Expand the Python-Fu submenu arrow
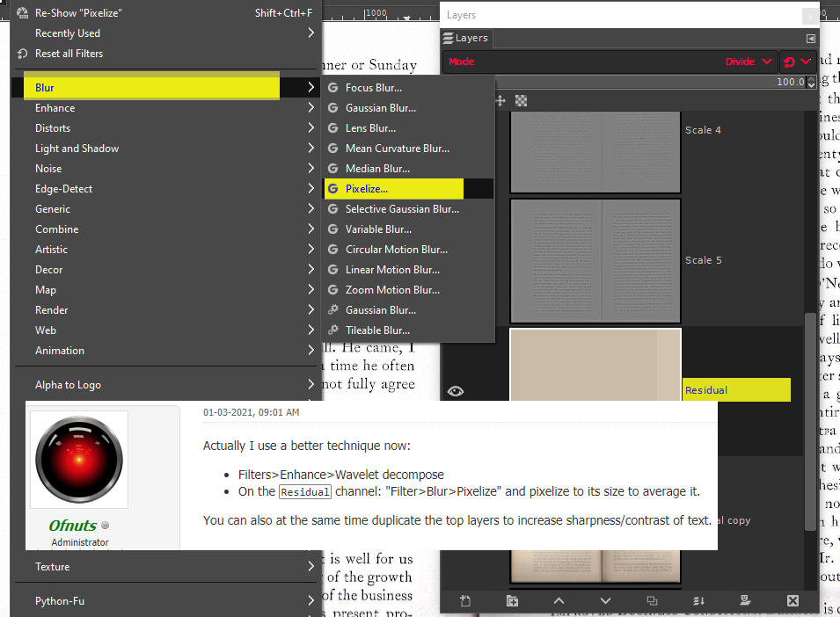Screen dimensions: 840x617 pos(310,601)
